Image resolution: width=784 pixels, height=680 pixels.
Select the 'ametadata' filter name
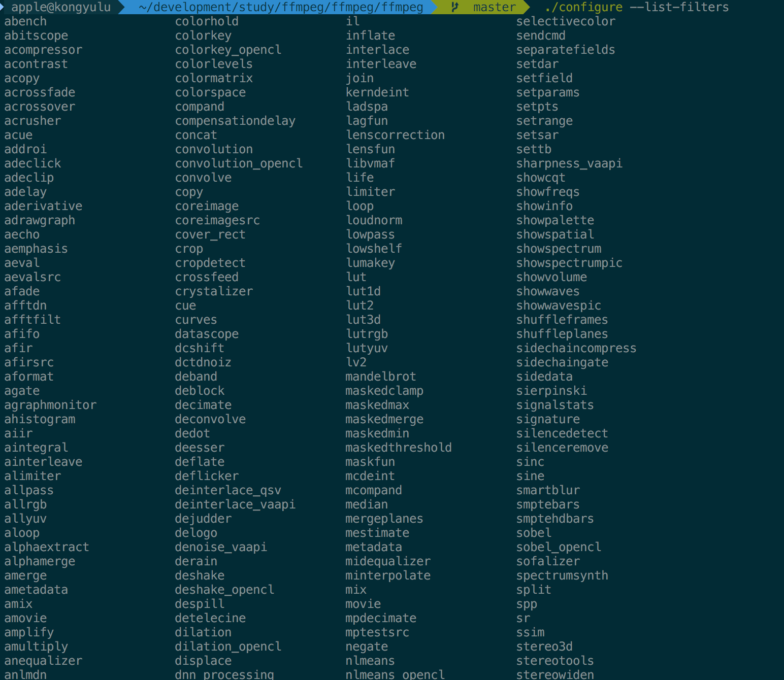[x=36, y=590]
